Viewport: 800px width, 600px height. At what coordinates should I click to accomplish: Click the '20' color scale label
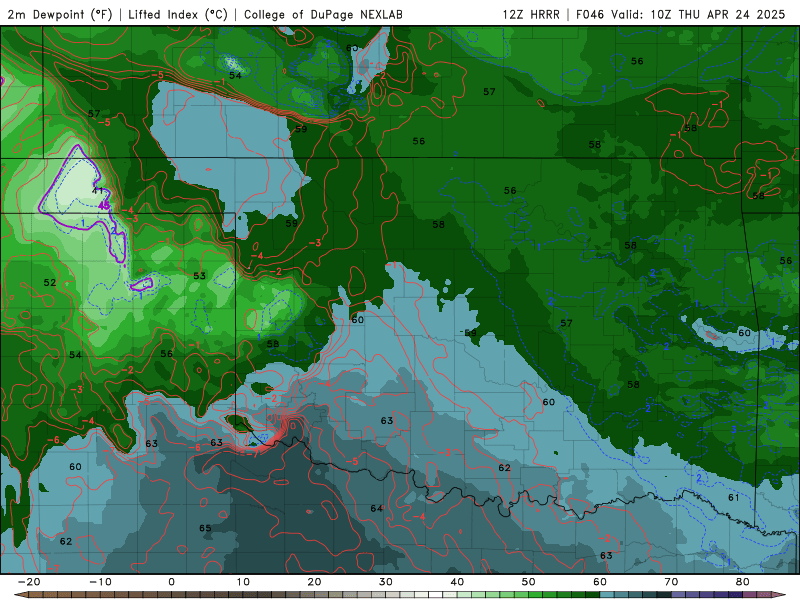(314, 582)
